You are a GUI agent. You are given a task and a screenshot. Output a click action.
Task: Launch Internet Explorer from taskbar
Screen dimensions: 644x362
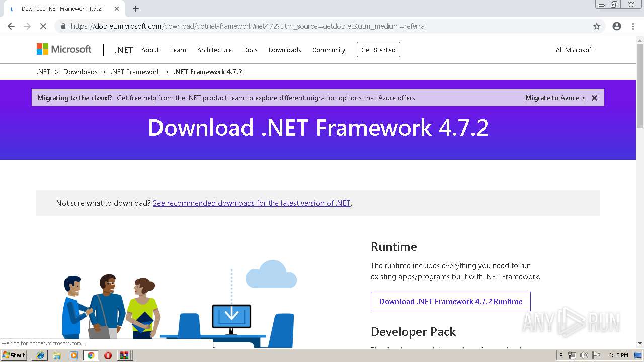pos(40,355)
